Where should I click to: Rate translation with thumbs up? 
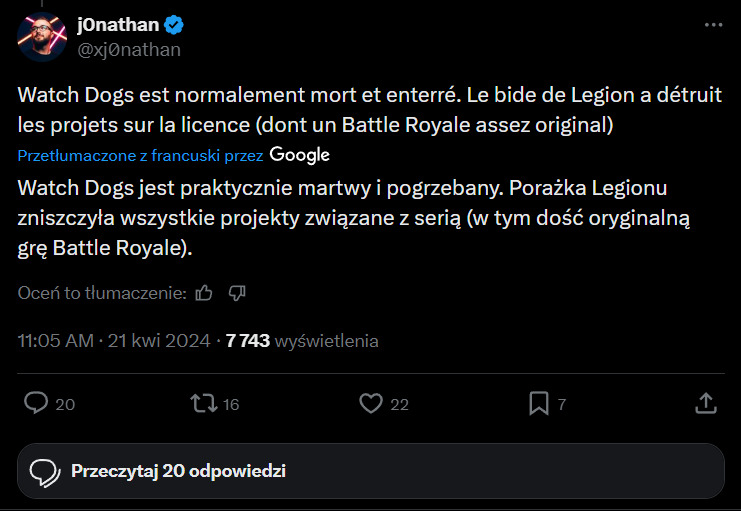click(205, 293)
